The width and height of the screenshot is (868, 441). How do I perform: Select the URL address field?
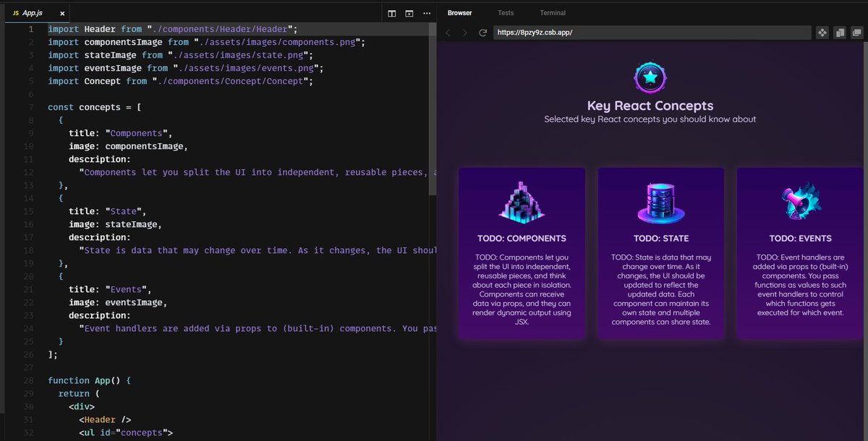pos(651,32)
